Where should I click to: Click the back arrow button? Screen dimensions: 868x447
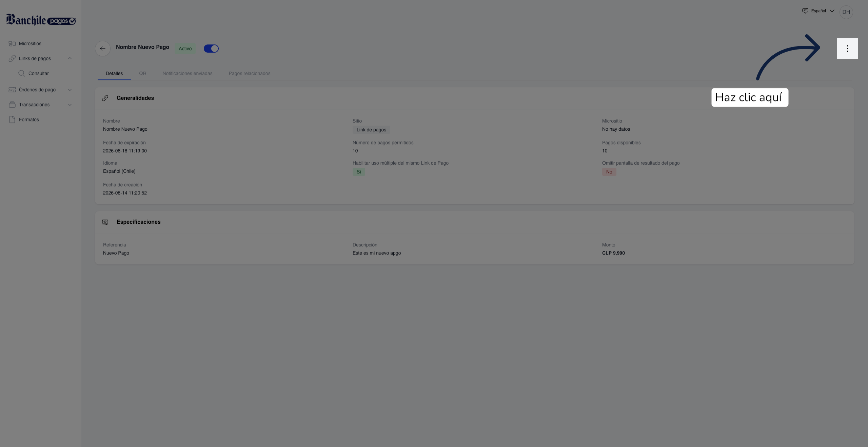[x=103, y=49]
